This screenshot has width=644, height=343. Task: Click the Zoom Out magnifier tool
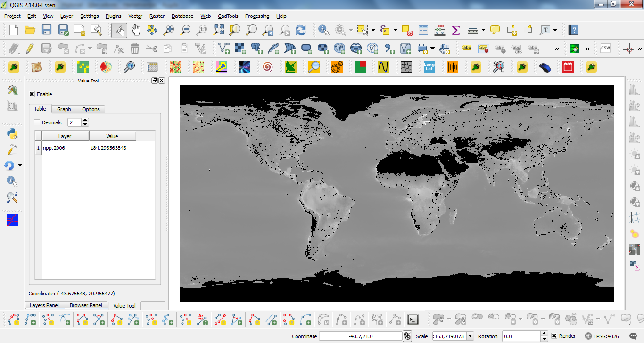tap(185, 30)
